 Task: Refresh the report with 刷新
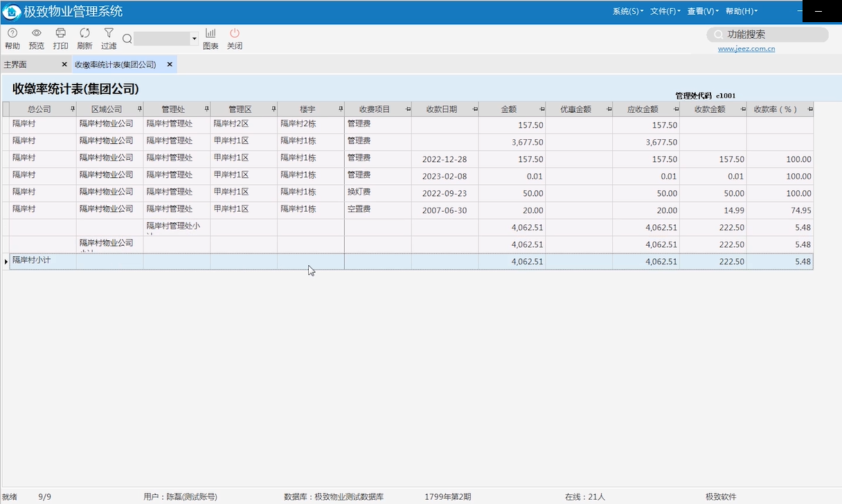tap(84, 39)
